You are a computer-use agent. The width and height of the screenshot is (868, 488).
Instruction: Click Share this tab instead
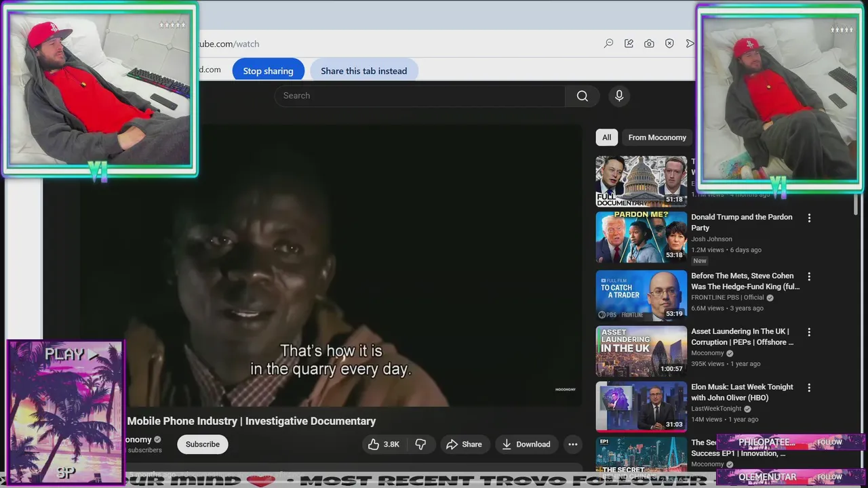pyautogui.click(x=364, y=70)
